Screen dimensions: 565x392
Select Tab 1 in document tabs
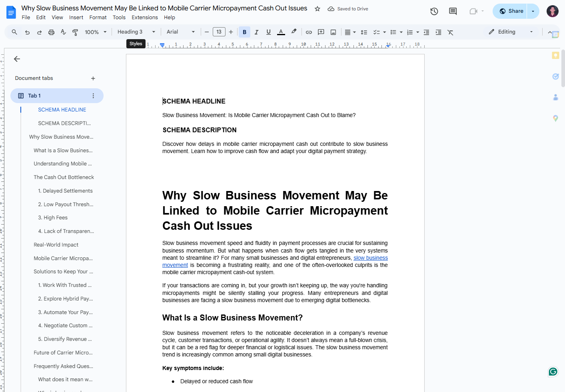click(x=57, y=96)
